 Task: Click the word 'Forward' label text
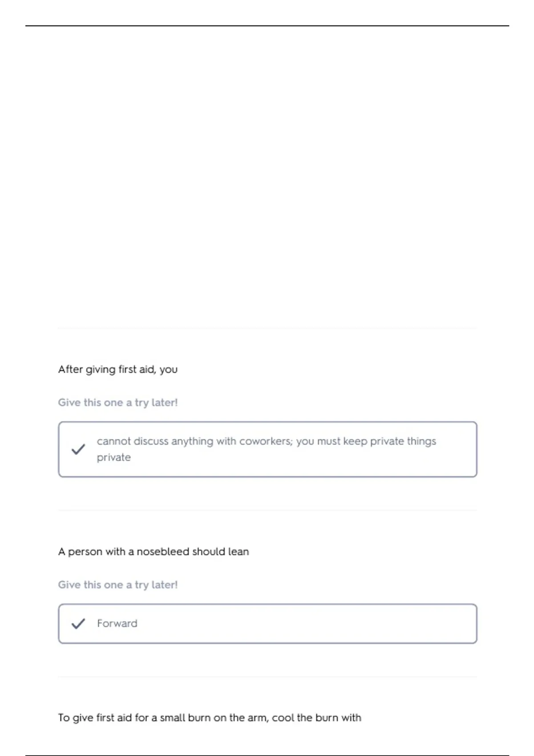point(117,623)
